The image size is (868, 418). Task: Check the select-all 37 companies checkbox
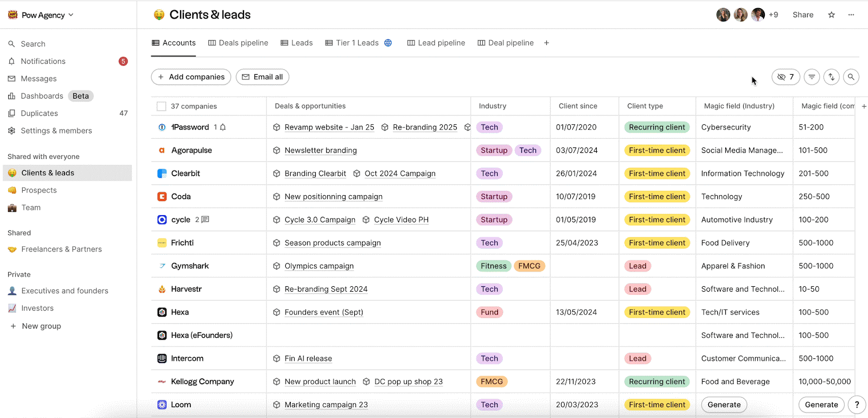[x=161, y=106]
